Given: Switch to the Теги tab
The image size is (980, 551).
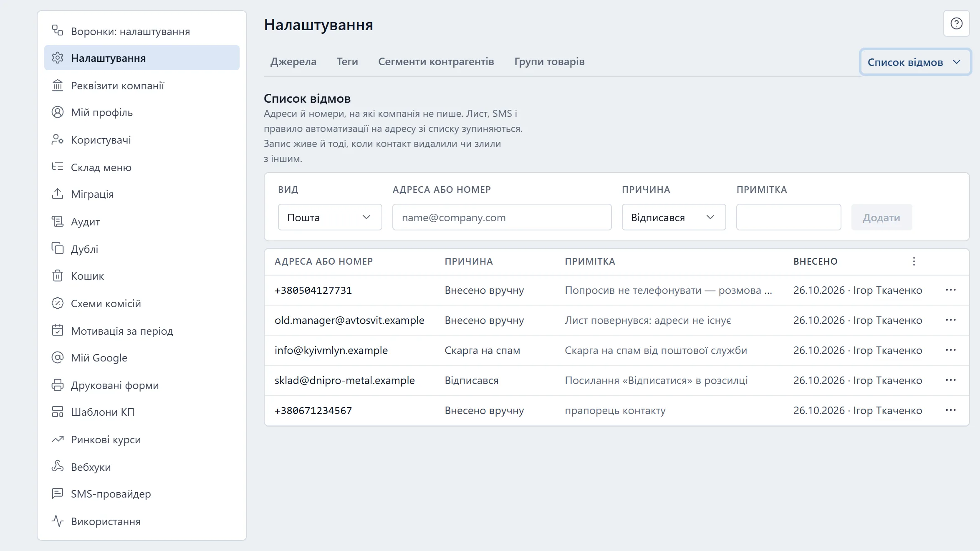Looking at the screenshot, I should [347, 61].
